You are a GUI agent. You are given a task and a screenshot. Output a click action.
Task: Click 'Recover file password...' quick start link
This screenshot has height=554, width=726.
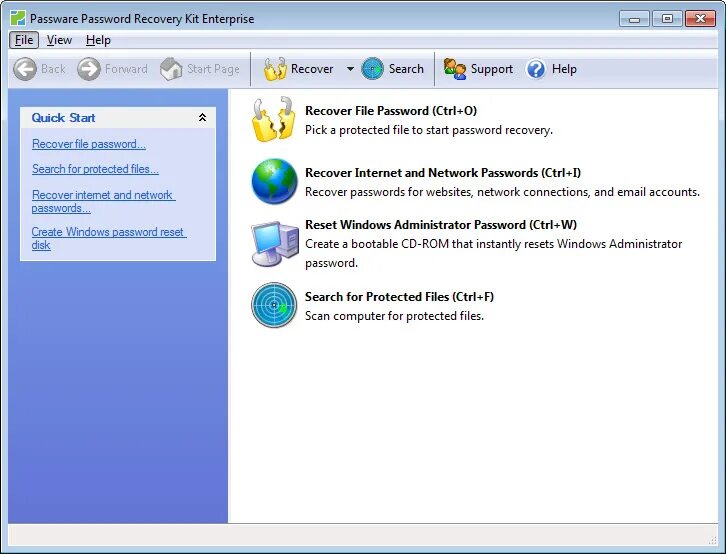[89, 144]
